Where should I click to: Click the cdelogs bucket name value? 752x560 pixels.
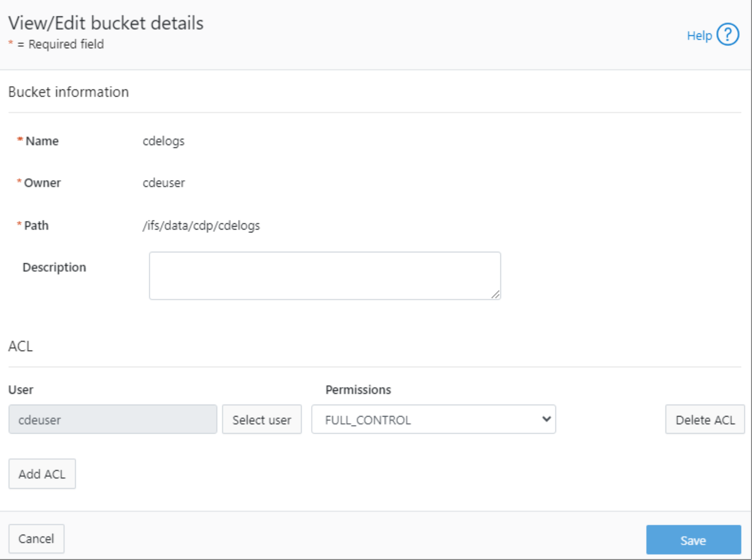click(163, 141)
